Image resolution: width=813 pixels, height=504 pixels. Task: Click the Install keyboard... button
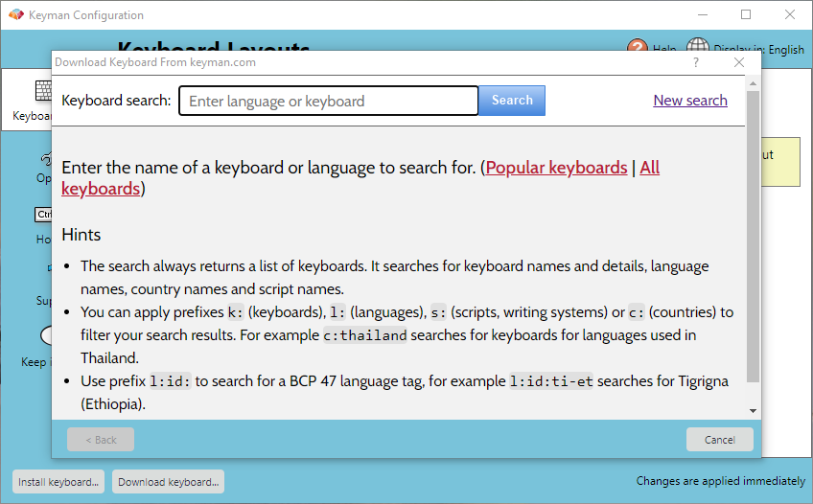(x=58, y=482)
